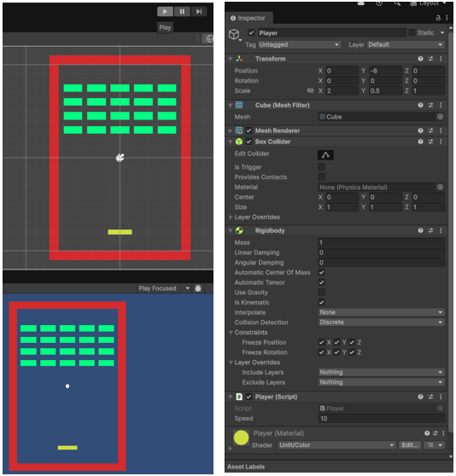The height and width of the screenshot is (476, 456).
Task: Click the shader Edit... button
Action: pyautogui.click(x=410, y=445)
